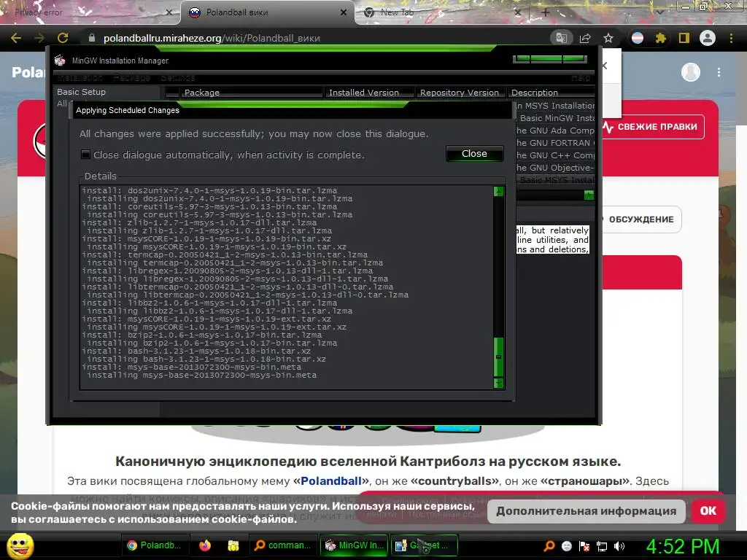Click Дополнительная информация in cookie banner

[x=586, y=511]
